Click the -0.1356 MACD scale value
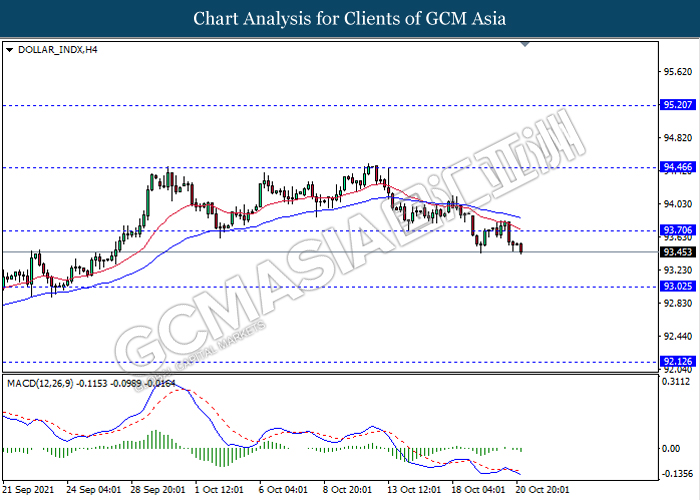Image resolution: width=700 pixels, height=500 pixels. click(677, 474)
